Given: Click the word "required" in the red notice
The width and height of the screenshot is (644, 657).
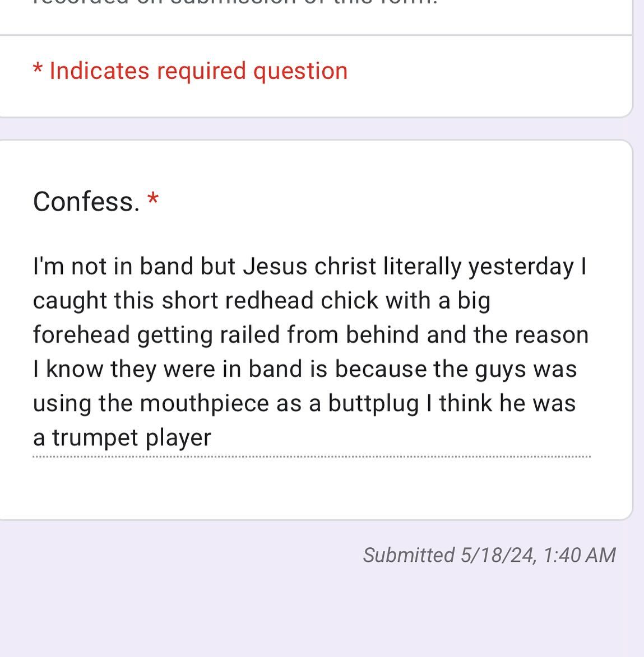Looking at the screenshot, I should [x=201, y=71].
